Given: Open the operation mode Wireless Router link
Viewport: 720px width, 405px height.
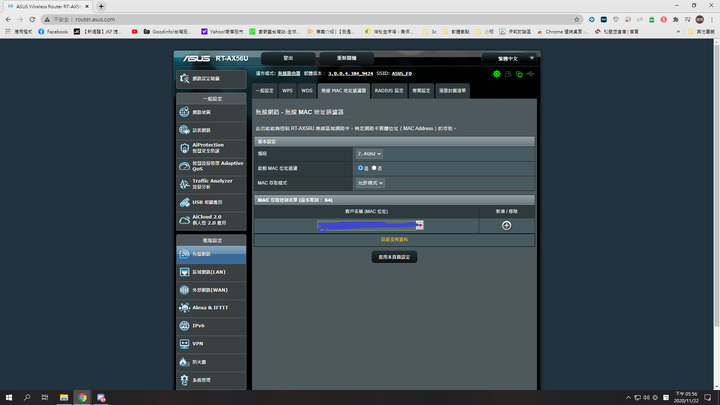Looking at the screenshot, I should click(289, 73).
